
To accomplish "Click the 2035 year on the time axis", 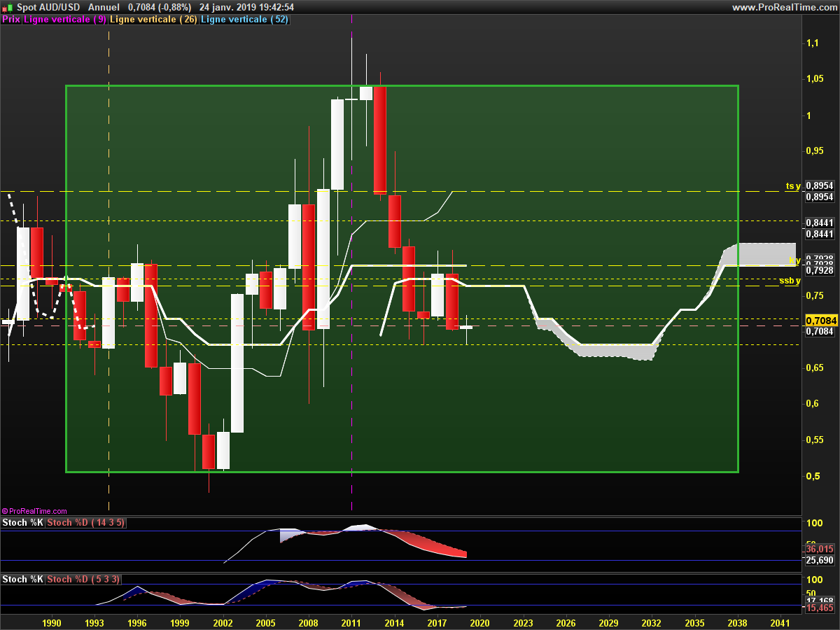I will pos(694,623).
